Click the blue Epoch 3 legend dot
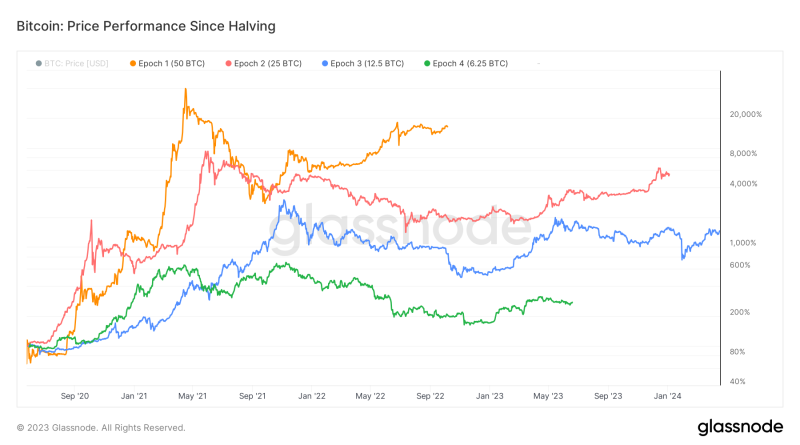 326,63
